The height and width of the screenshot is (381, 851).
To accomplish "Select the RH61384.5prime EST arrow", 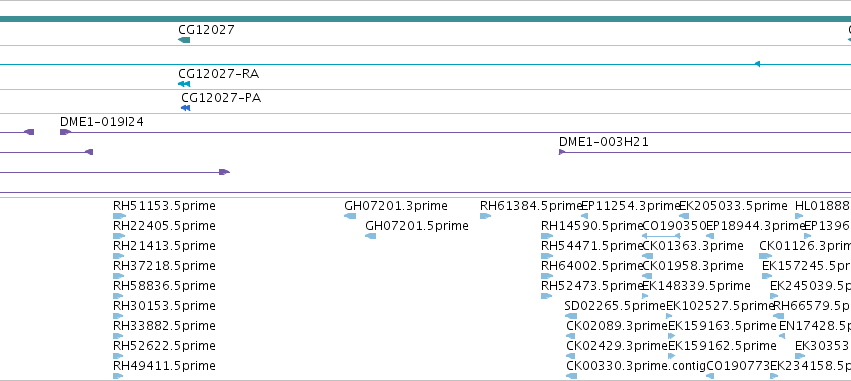I will tap(486, 216).
